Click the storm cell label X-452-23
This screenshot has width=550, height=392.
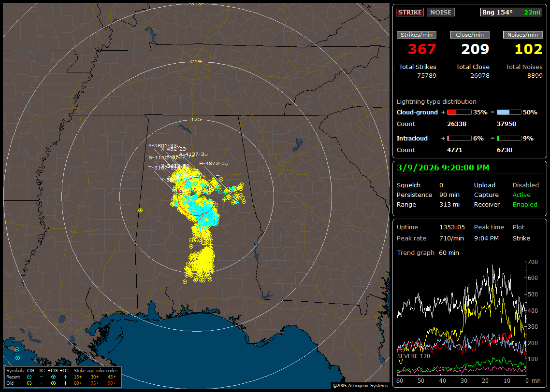174,149
